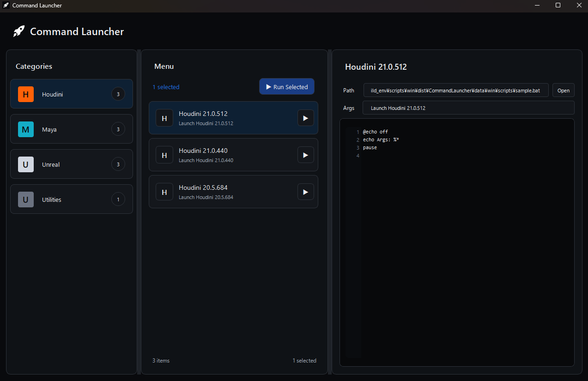Click the Unreal category count badge
Screen dimensions: 588x381
point(118,164)
